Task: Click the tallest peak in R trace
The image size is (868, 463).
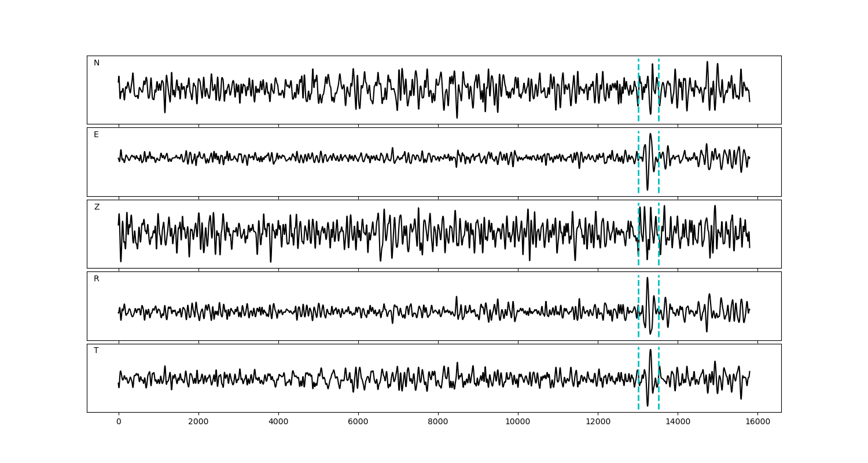Action: coord(647,278)
